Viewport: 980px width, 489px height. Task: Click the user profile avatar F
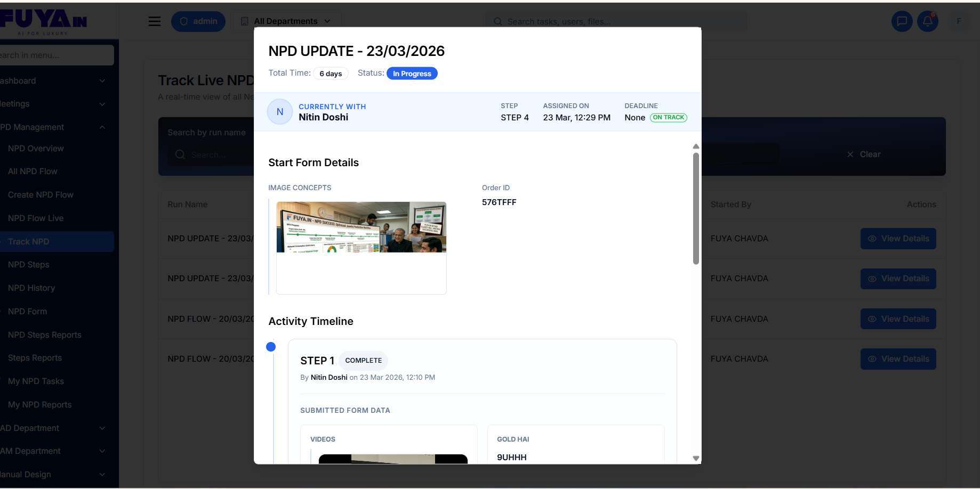click(x=959, y=21)
